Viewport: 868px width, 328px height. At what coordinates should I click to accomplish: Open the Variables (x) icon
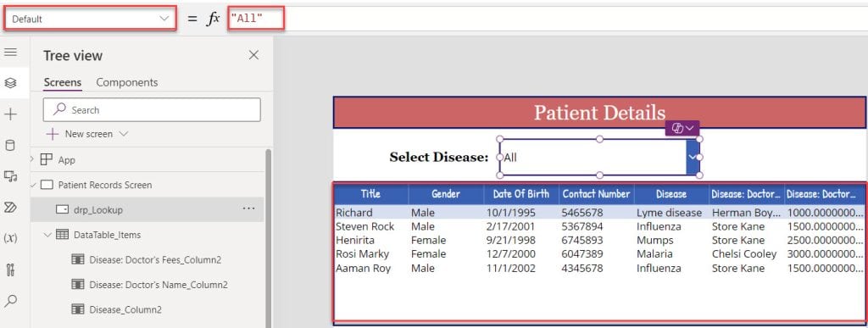[10, 238]
